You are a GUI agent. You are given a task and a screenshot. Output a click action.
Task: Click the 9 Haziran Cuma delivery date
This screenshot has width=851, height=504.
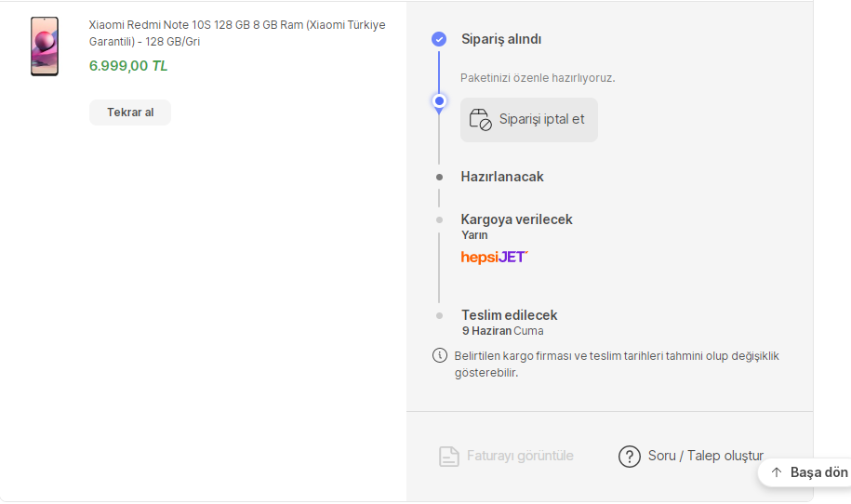502,331
